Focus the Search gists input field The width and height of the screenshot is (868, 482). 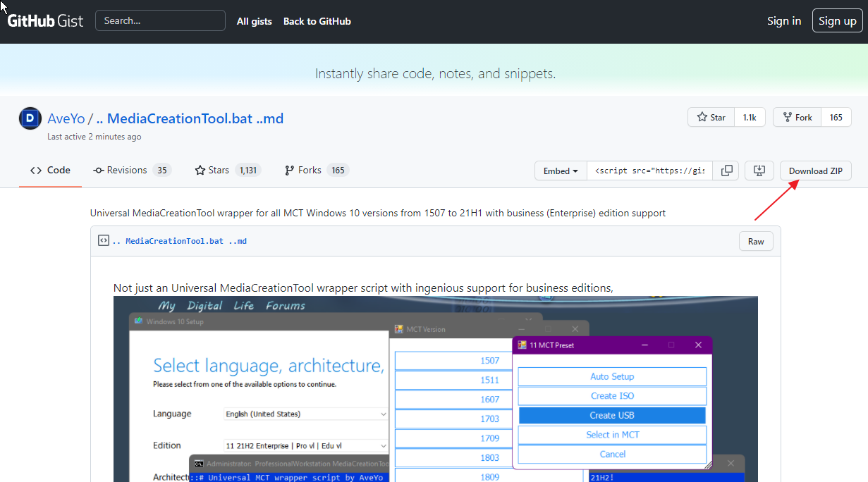tap(160, 20)
